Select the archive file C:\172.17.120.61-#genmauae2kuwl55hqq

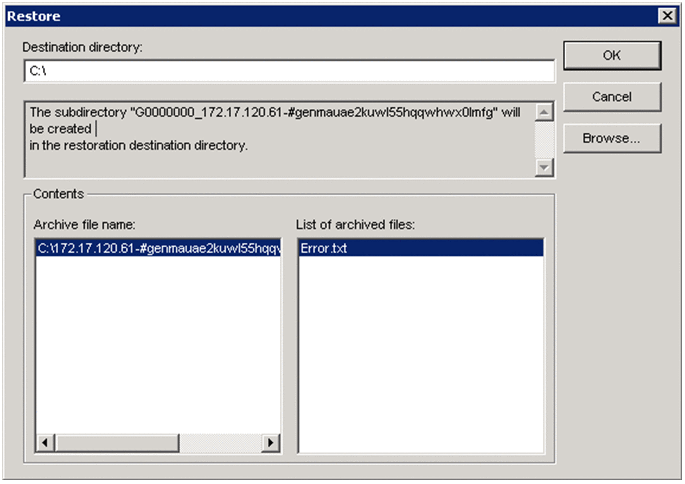point(158,248)
